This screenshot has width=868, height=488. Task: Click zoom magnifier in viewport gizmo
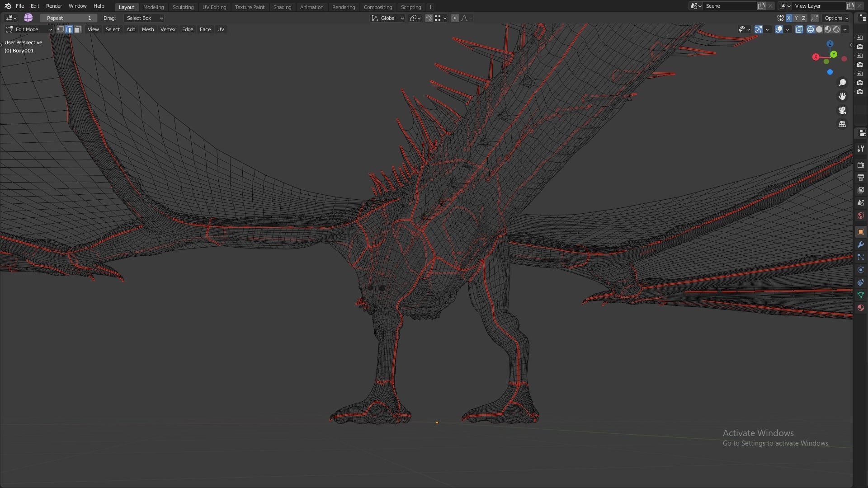pyautogui.click(x=842, y=83)
